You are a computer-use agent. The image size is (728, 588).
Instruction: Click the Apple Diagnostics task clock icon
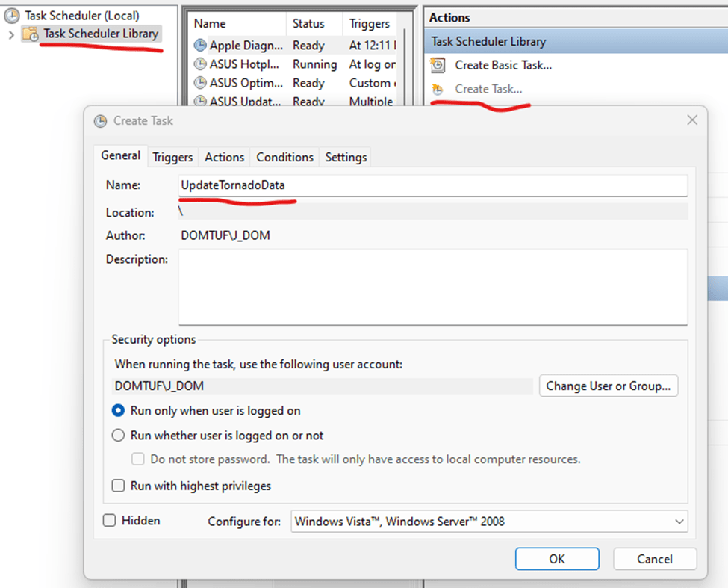pos(200,46)
